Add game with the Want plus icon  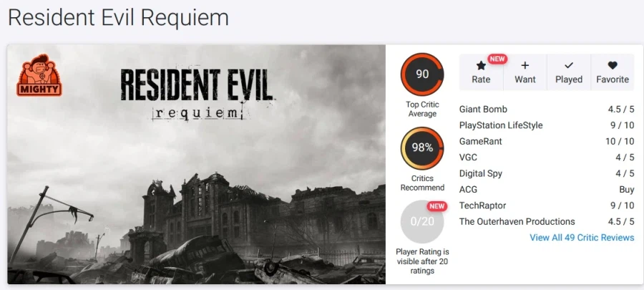[525, 65]
